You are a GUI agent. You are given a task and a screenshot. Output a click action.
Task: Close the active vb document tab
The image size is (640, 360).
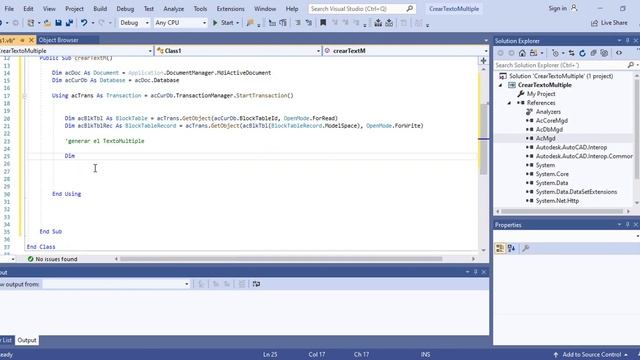coord(31,40)
